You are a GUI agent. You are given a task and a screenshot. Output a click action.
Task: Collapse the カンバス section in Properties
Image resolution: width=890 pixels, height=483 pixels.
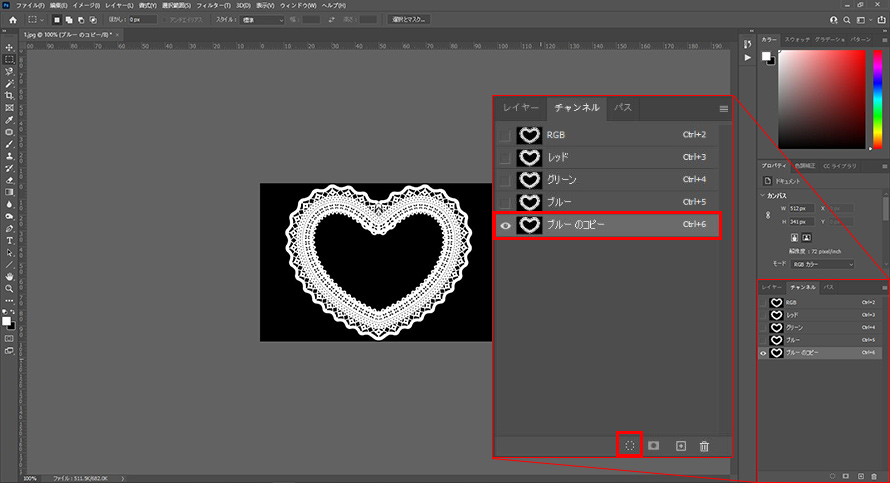(763, 195)
